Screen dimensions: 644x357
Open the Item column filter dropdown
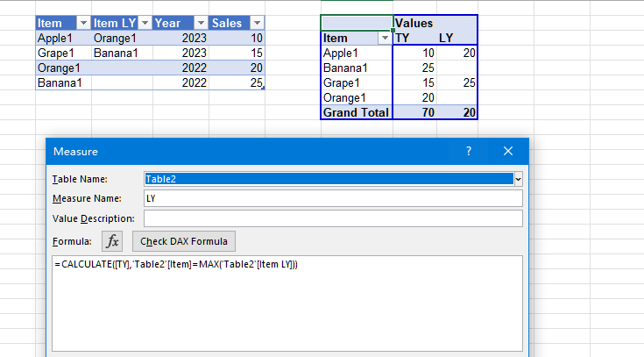[83, 23]
